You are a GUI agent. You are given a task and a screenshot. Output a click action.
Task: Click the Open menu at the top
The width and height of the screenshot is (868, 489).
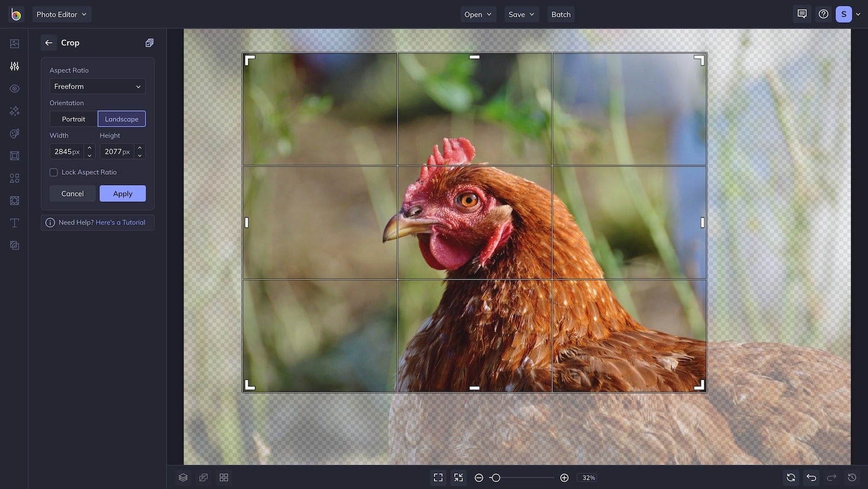477,14
